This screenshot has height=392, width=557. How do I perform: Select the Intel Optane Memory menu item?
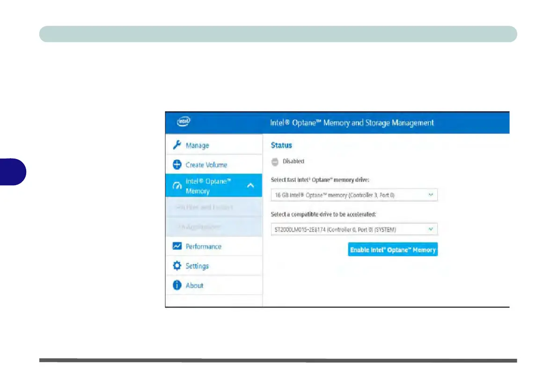(x=214, y=185)
